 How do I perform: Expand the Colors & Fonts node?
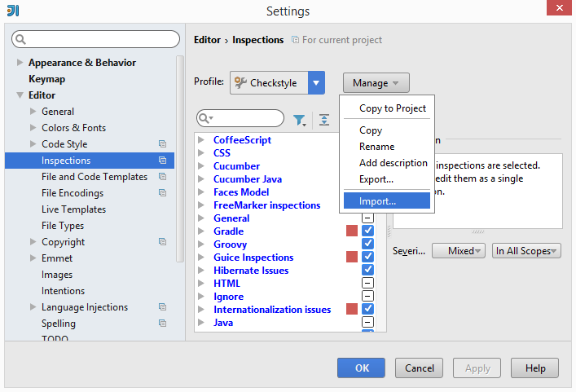tap(33, 127)
